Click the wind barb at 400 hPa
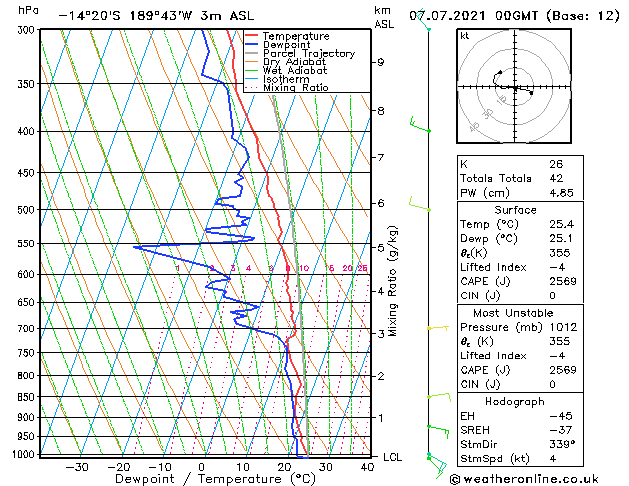 tap(420, 125)
